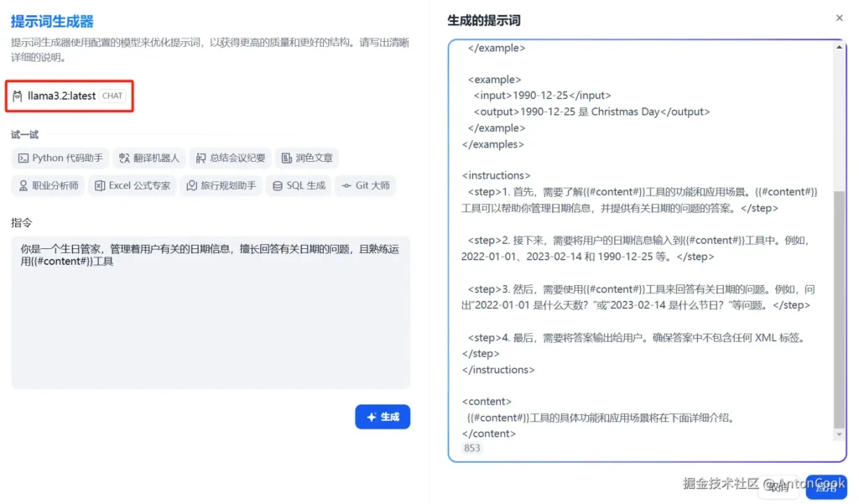Click inside the 指令 instruction text box
The height and width of the screenshot is (504, 859).
point(210,327)
